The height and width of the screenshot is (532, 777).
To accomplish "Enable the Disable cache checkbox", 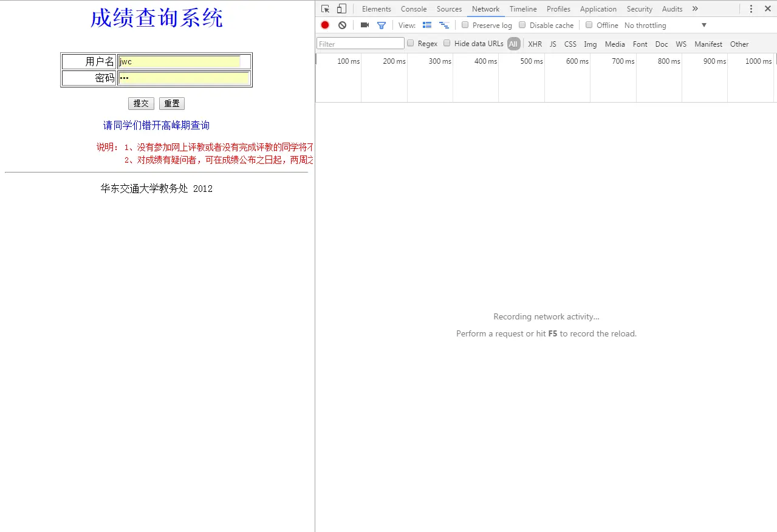I will [x=522, y=25].
